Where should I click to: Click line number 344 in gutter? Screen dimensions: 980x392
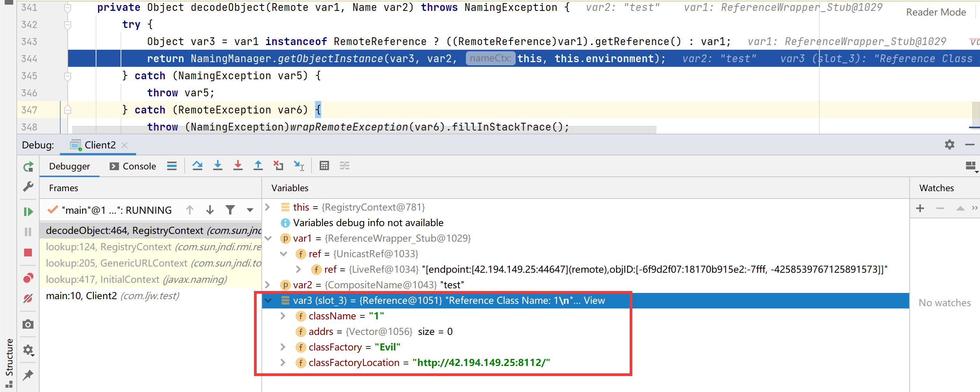(x=30, y=59)
